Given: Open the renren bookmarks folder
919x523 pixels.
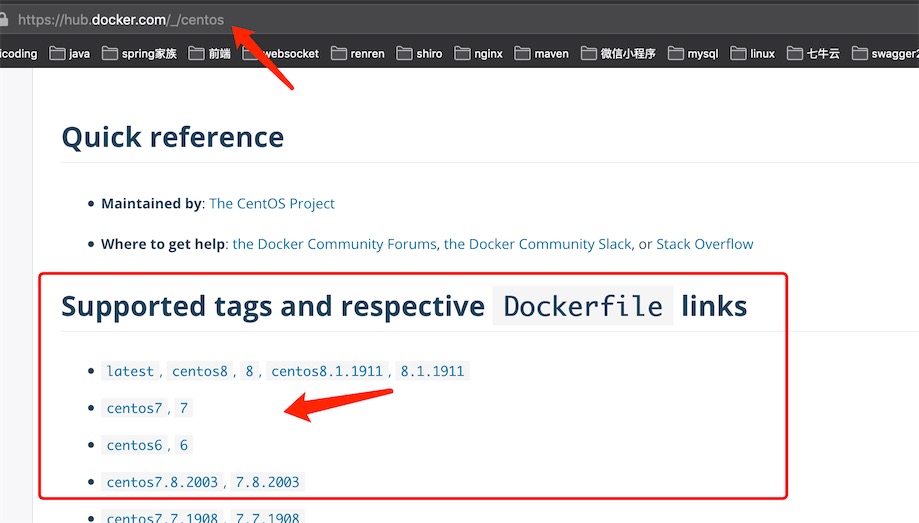Looking at the screenshot, I should 358,53.
